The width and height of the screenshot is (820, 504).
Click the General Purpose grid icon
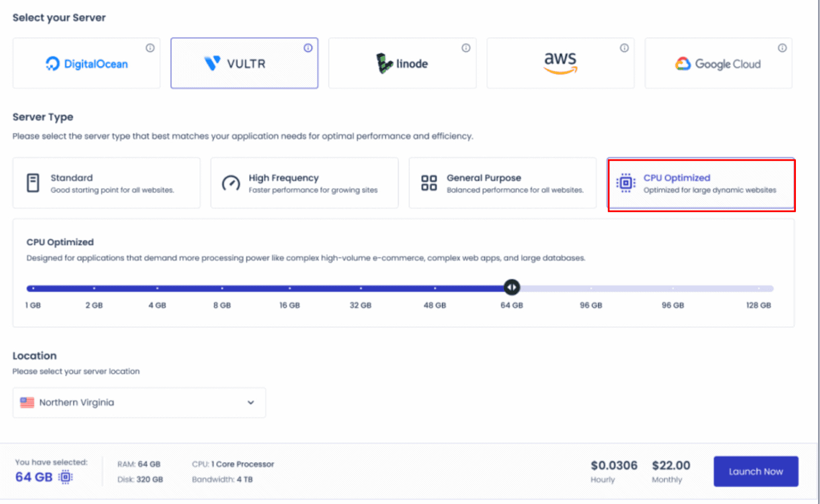[429, 183]
